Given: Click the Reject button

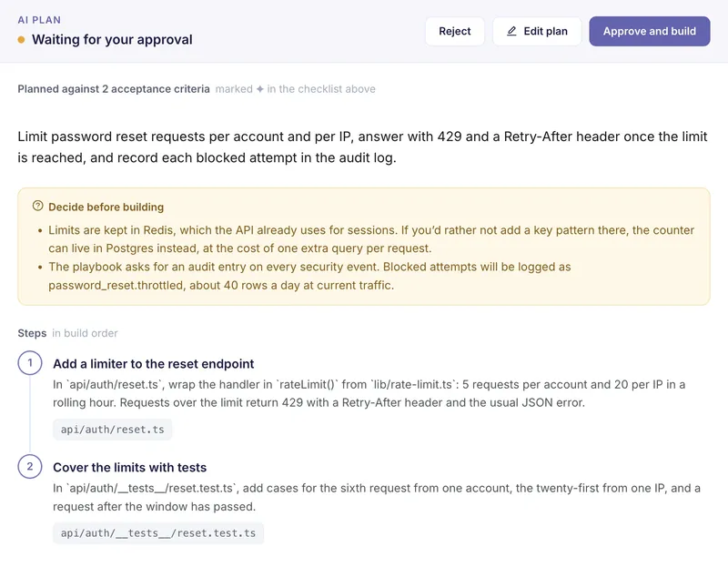Looking at the screenshot, I should click(x=454, y=31).
